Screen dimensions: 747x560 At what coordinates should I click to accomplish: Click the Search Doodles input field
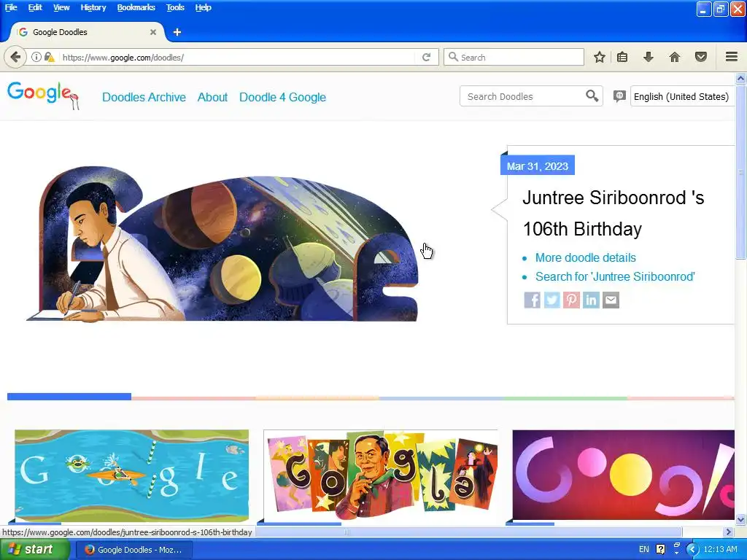pos(524,96)
